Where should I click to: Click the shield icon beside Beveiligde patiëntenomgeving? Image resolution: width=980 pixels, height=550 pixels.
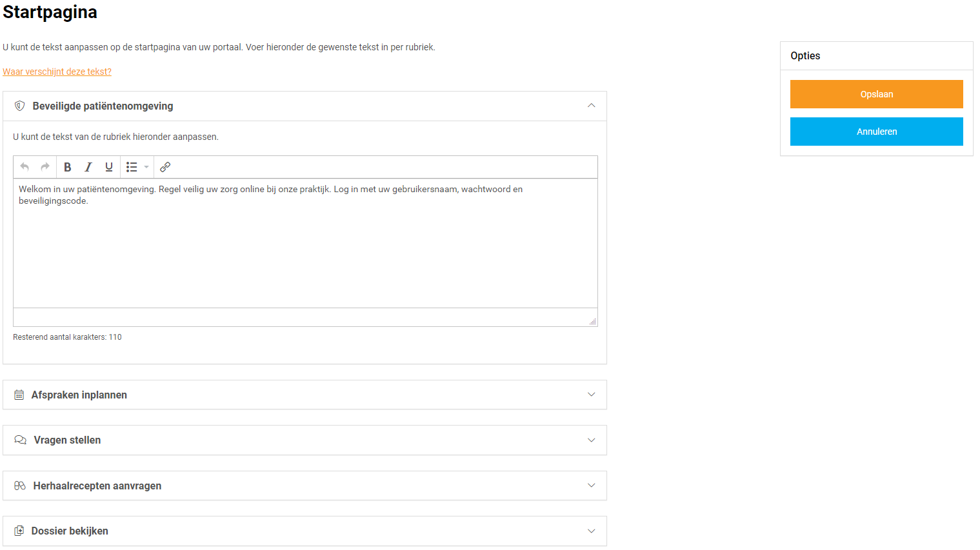pos(20,106)
